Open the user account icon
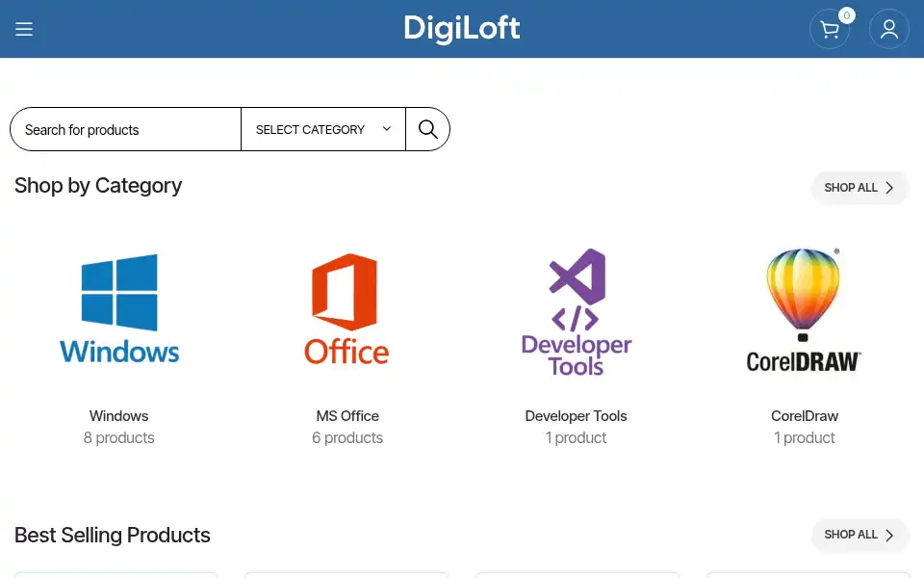 pos(889,29)
